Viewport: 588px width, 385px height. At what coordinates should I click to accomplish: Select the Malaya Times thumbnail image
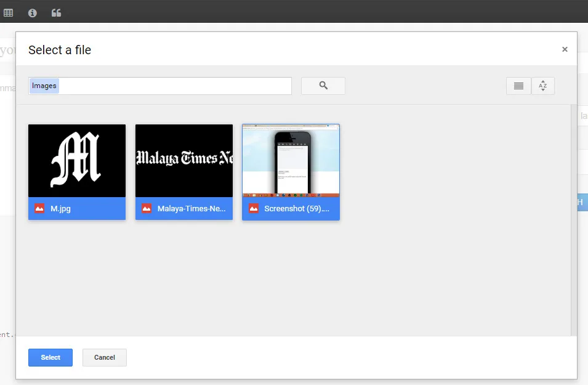tap(184, 161)
